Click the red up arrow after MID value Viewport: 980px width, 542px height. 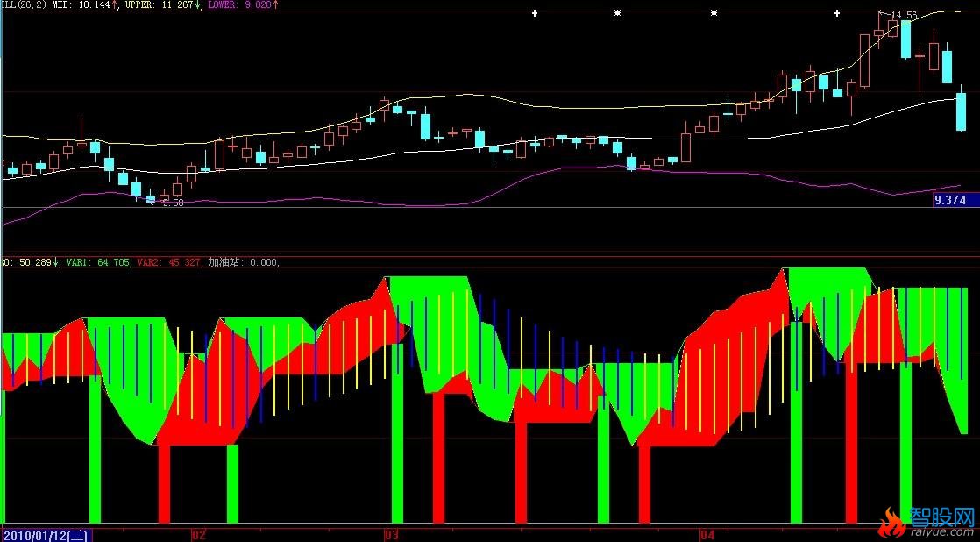tap(115, 5)
